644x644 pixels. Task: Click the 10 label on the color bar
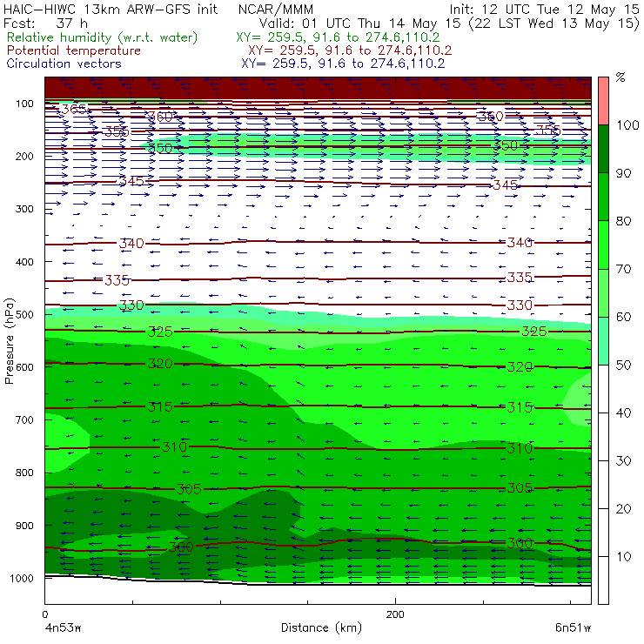pyautogui.click(x=623, y=557)
